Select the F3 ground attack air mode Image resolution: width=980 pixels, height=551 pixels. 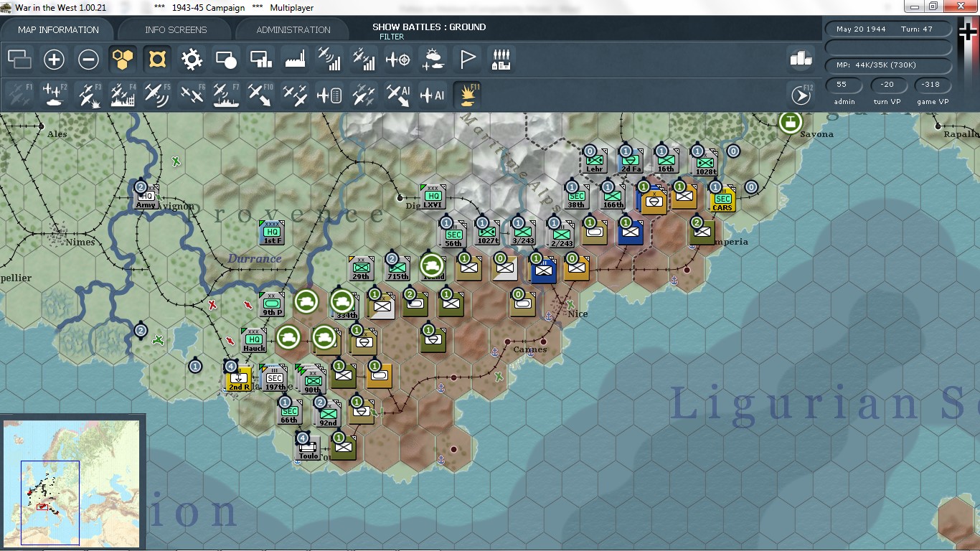88,95
